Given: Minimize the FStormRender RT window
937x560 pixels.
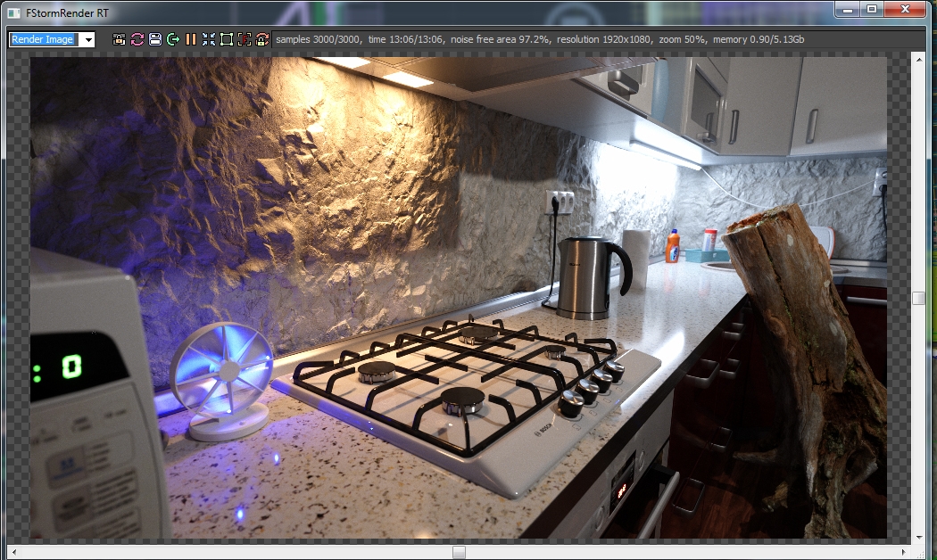Looking at the screenshot, I should (847, 9).
